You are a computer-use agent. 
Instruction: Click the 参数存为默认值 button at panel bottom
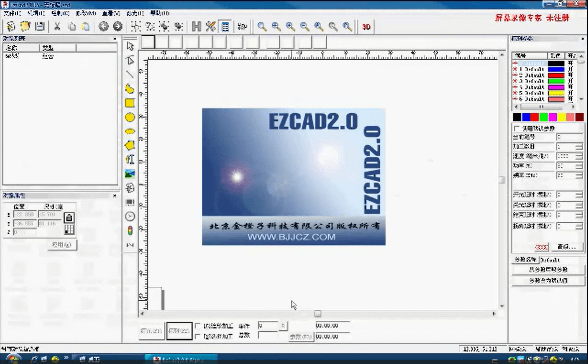point(548,280)
